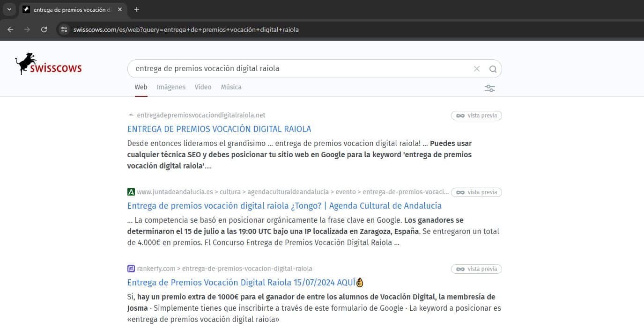Viewport: 644px width, 328px height.
Task: Click the entregadepremiosvocaciondigitalraiola.net favicon
Action: (x=131, y=115)
